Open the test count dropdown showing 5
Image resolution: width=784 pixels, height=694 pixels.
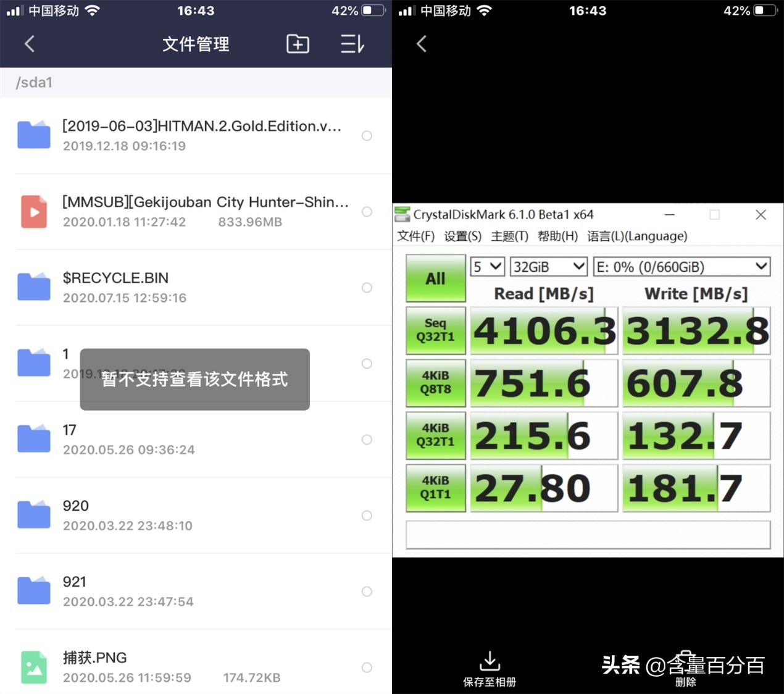(487, 266)
